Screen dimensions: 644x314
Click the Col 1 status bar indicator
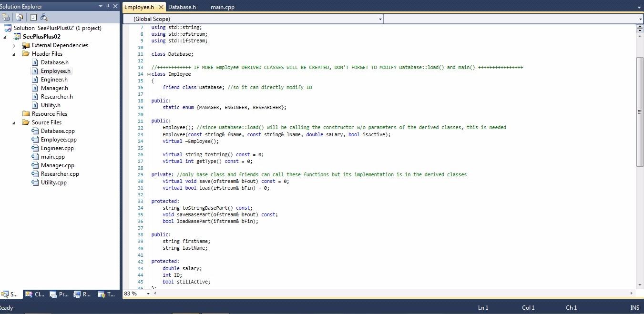(x=528, y=308)
